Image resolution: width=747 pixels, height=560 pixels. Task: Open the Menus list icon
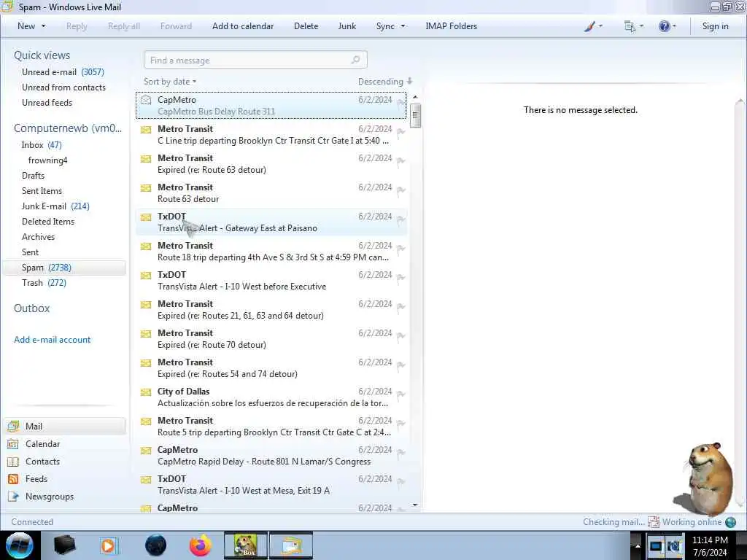[x=630, y=26]
